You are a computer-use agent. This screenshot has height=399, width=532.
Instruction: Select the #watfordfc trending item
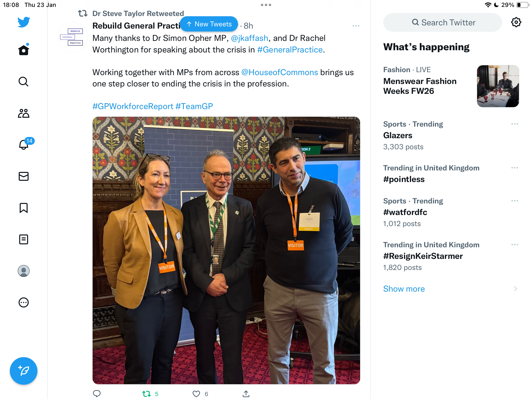tap(451, 212)
